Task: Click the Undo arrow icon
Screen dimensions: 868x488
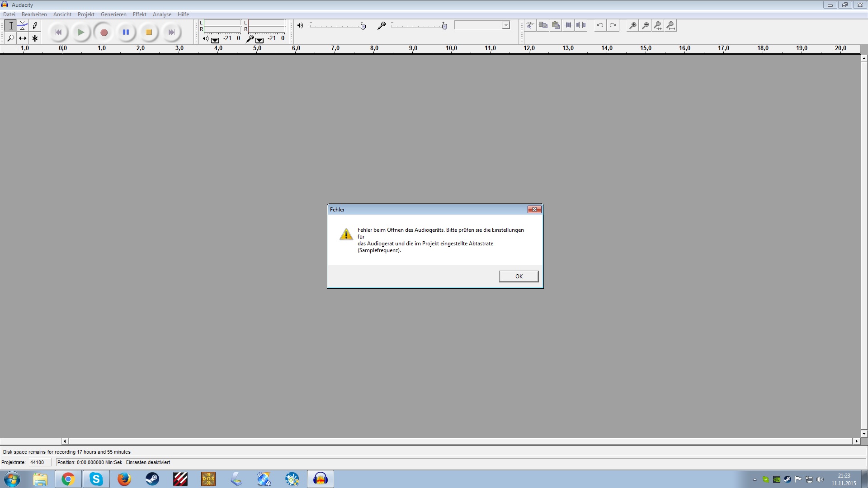Action: (600, 25)
